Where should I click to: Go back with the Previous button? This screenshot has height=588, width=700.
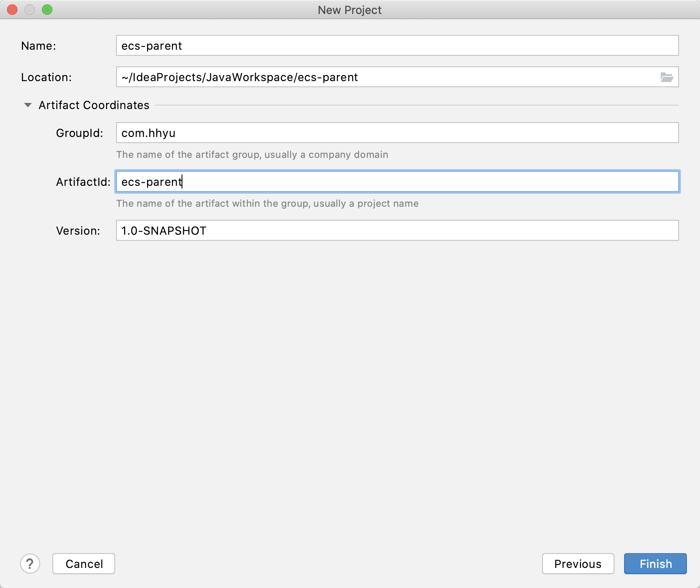pos(578,564)
